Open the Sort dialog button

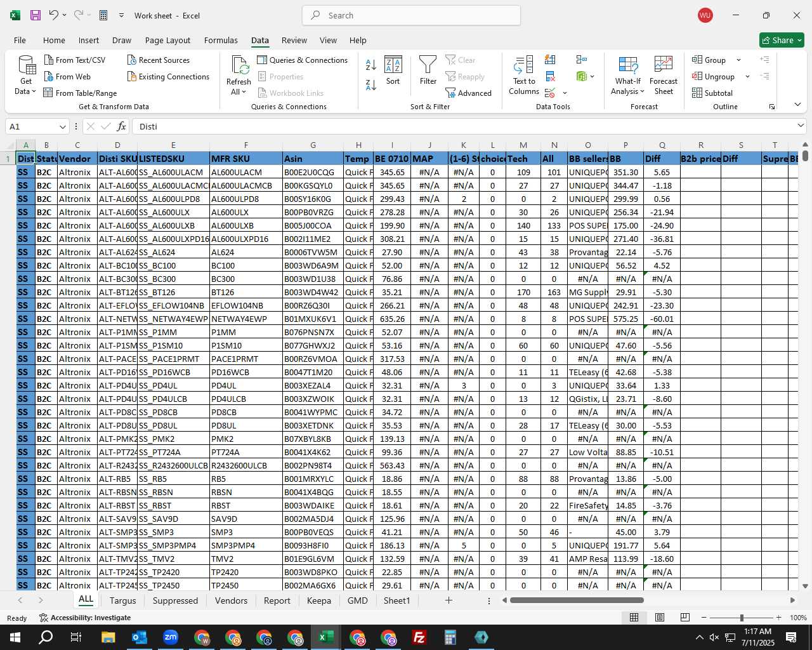pyautogui.click(x=393, y=70)
